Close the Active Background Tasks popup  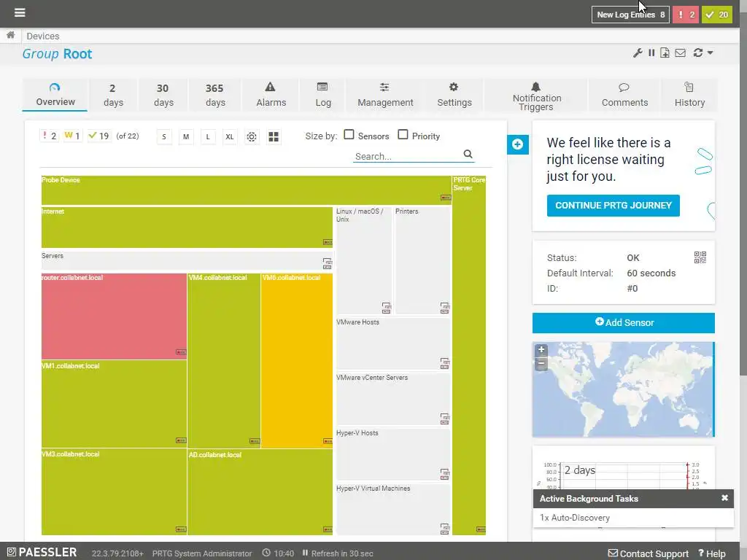pos(724,498)
